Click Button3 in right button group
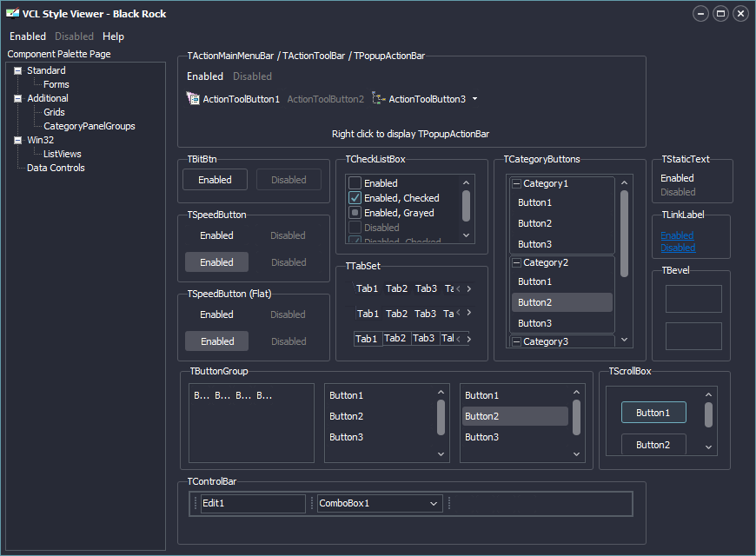 click(515, 437)
